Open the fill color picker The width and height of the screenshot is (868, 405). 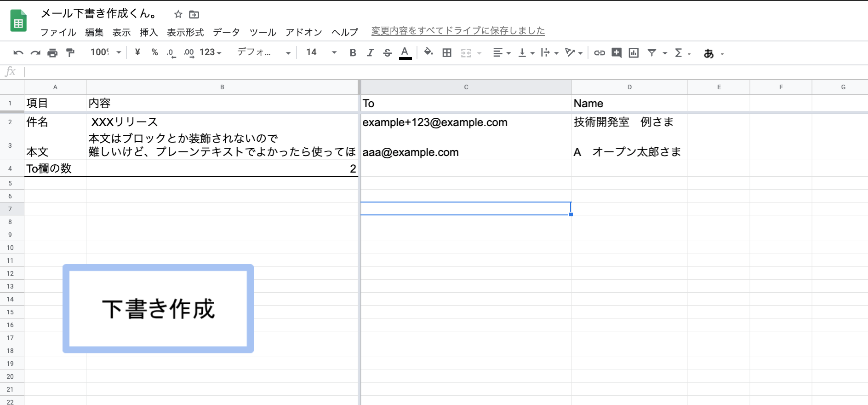tap(428, 52)
